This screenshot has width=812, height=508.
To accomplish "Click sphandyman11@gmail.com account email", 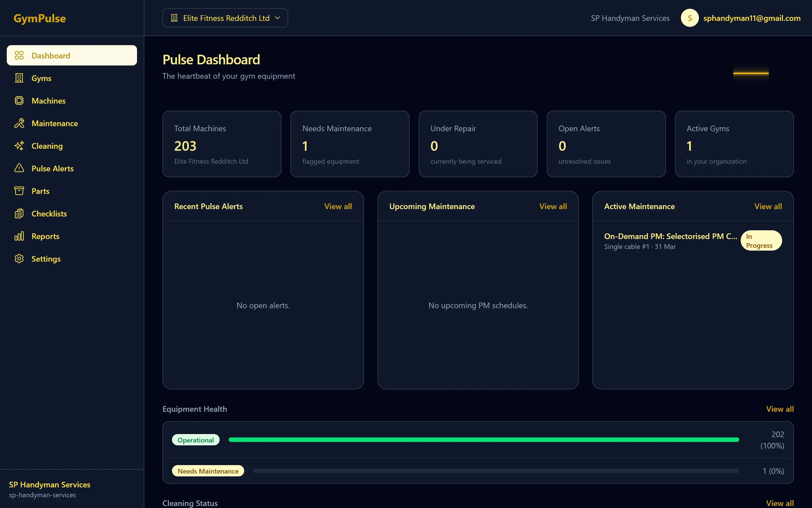I will 752,18.
